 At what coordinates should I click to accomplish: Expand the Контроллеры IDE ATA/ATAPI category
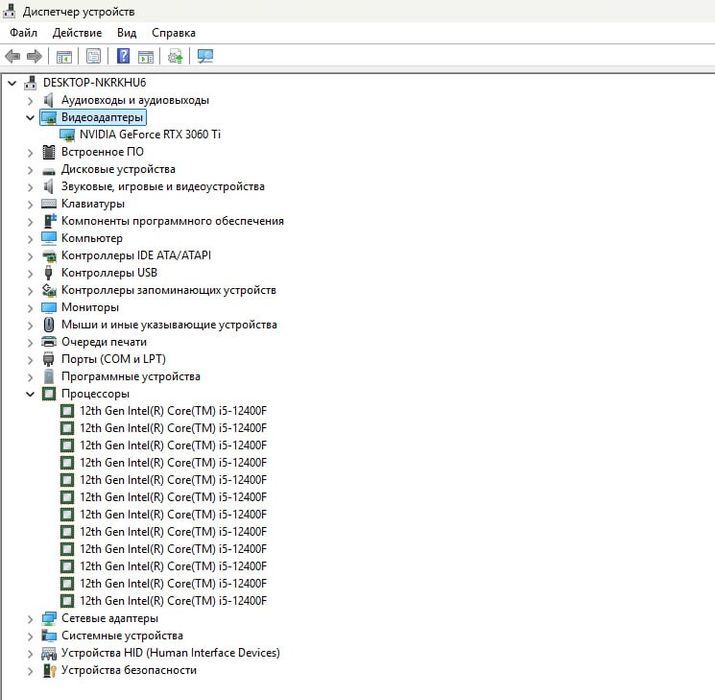(x=30, y=256)
